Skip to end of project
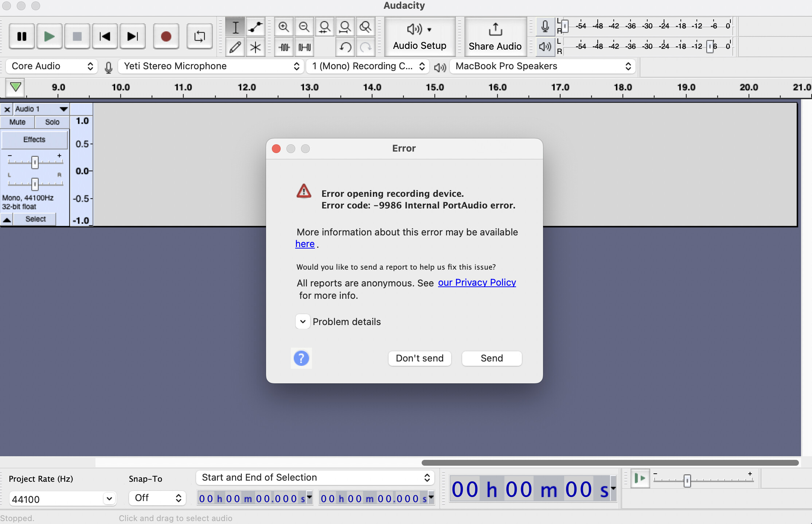This screenshot has height=524, width=812. point(132,36)
